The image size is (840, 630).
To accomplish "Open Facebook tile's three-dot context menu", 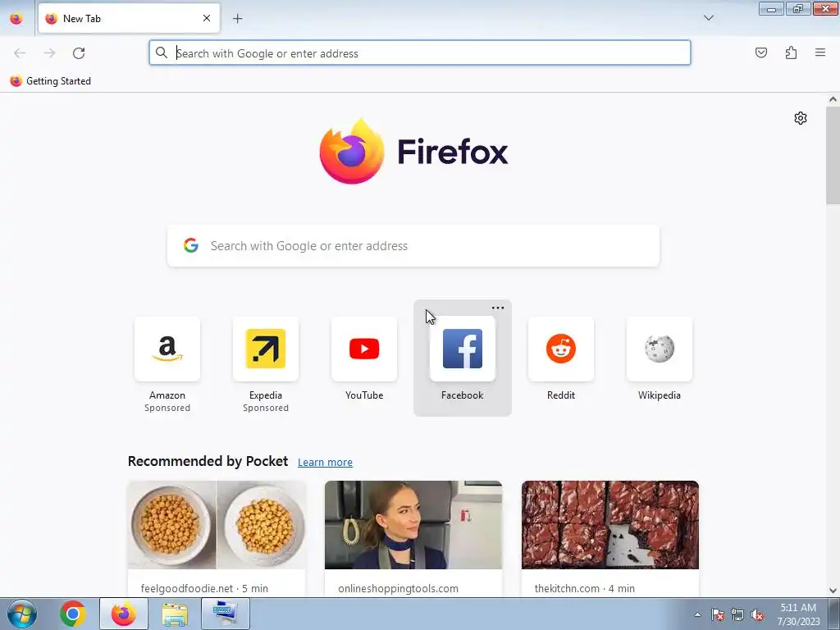I will click(x=498, y=308).
